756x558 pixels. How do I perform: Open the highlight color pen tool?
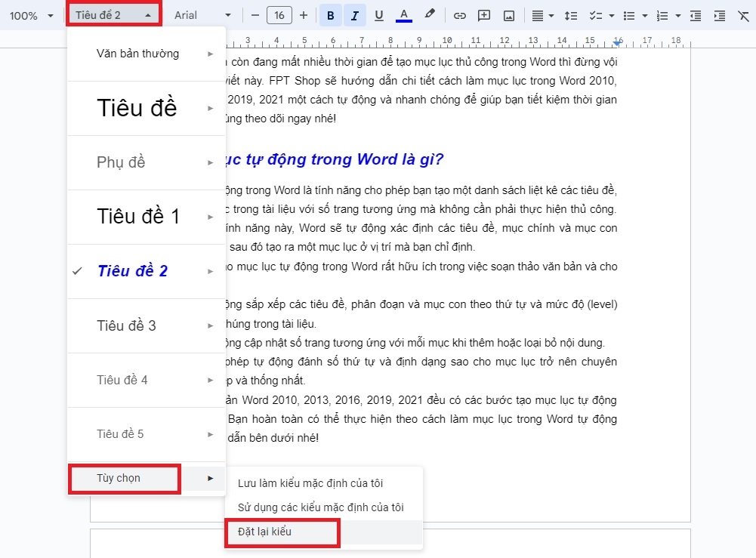pyautogui.click(x=429, y=14)
